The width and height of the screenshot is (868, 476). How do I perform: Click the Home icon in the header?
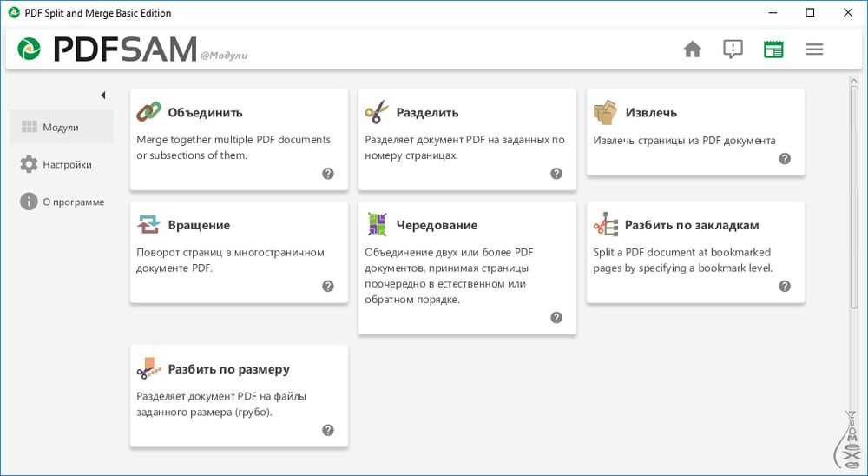(x=693, y=50)
